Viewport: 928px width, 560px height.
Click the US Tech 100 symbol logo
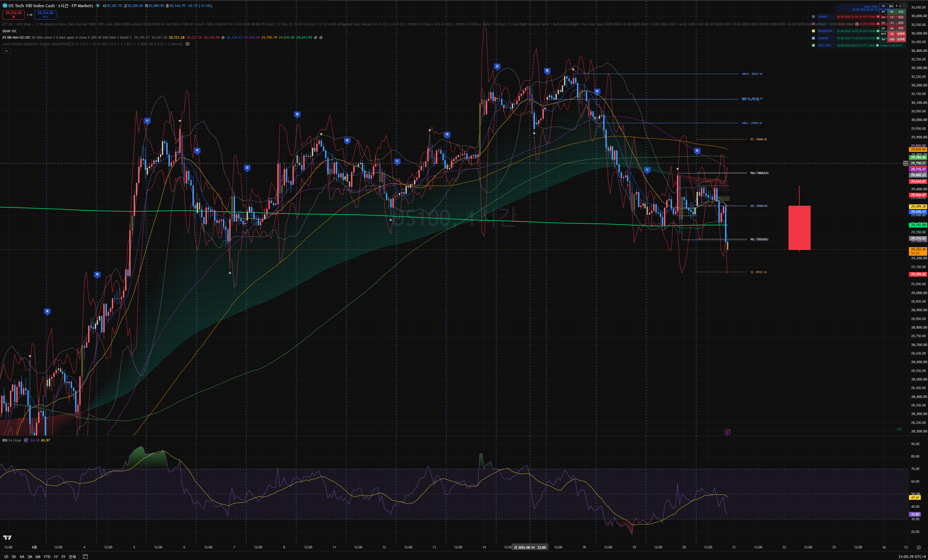click(x=5, y=6)
